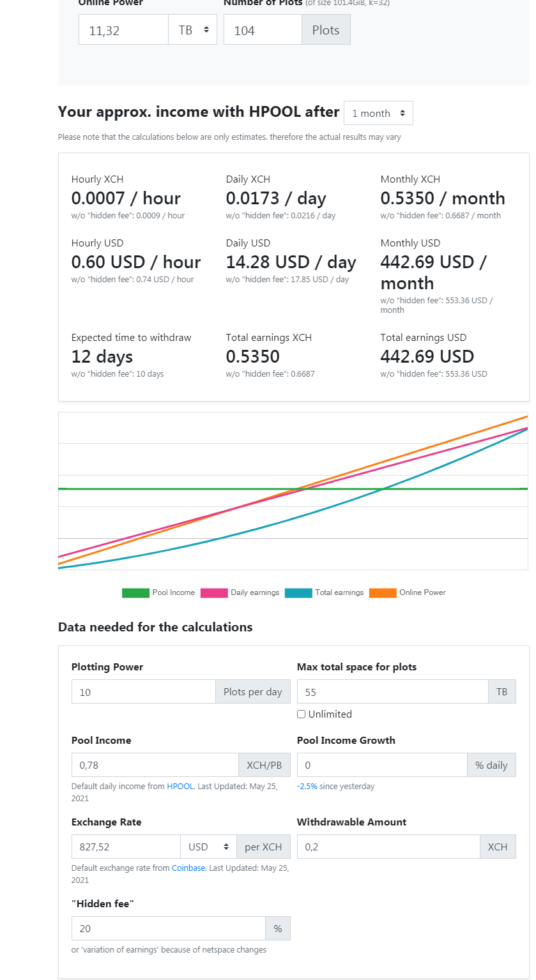Click the Plotting Power field showing 10
The width and height of the screenshot is (536, 980).
click(x=143, y=691)
